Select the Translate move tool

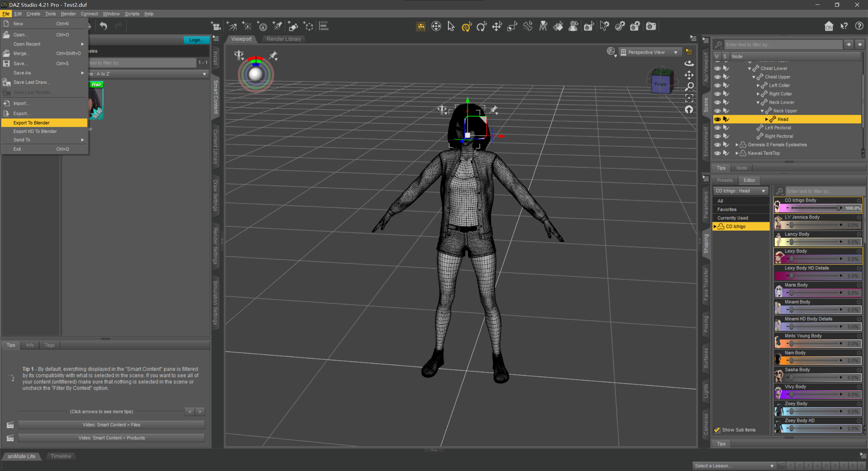(497, 26)
